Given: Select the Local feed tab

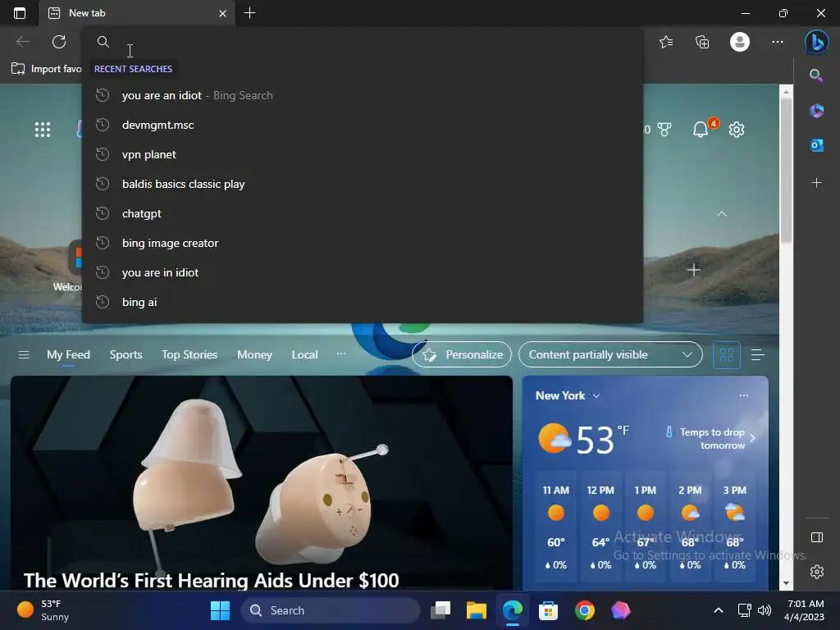Looking at the screenshot, I should tap(304, 354).
